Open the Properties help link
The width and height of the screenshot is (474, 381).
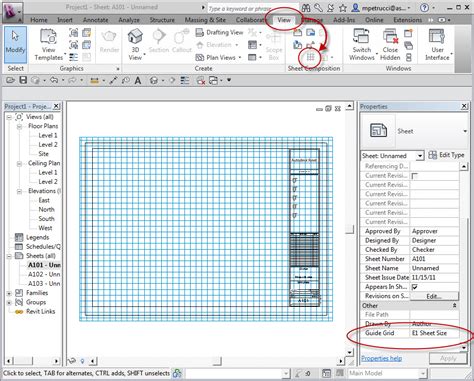pyautogui.click(x=381, y=358)
